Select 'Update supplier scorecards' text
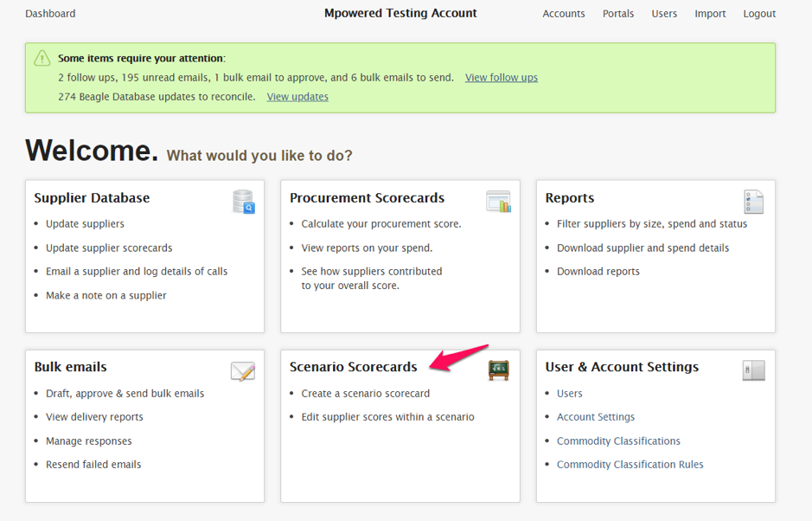 click(109, 248)
